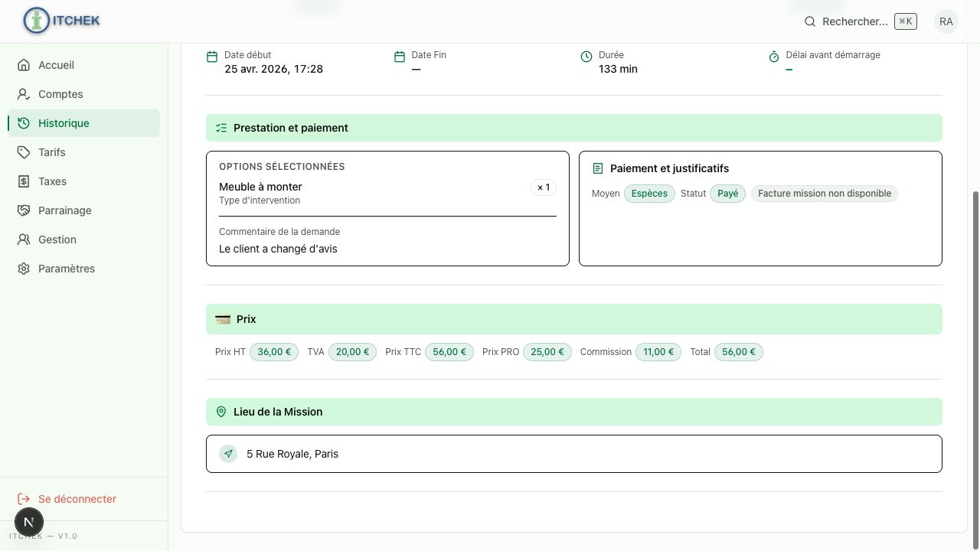Click the Prix TTC 56,00 € value

point(449,352)
